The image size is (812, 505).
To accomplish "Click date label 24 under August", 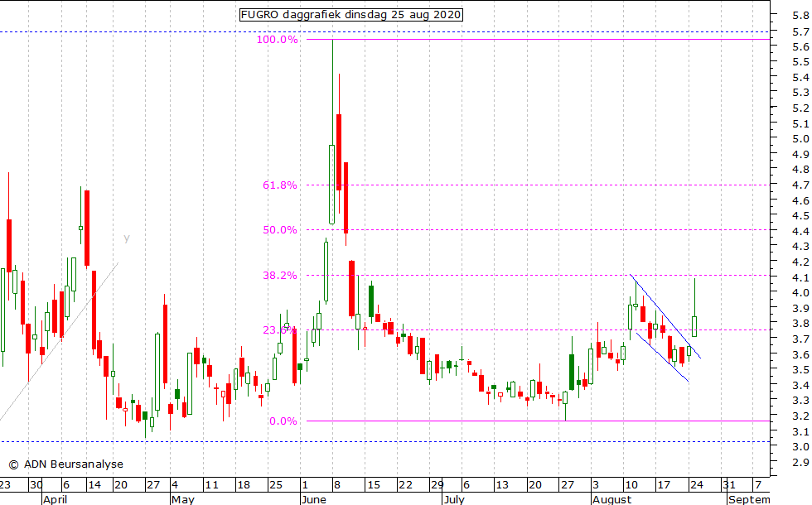I will (697, 485).
